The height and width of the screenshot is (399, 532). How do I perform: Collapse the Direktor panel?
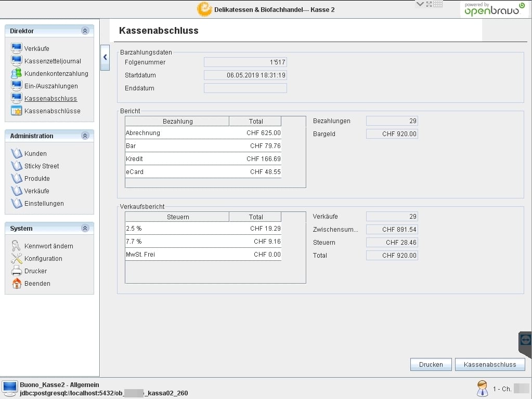[85, 31]
